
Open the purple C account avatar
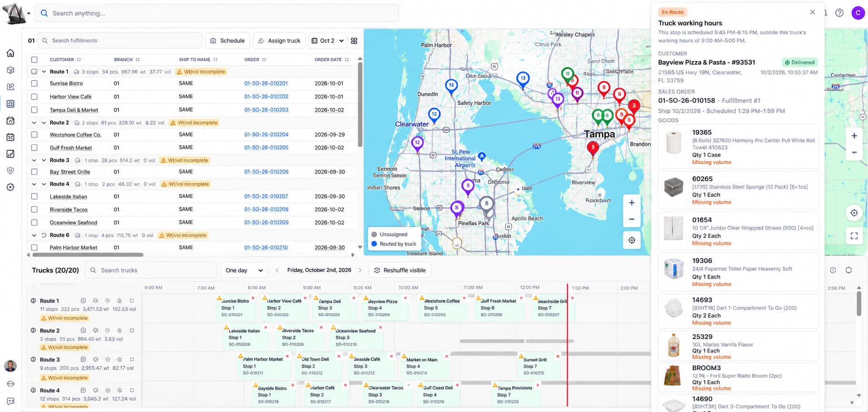point(858,13)
